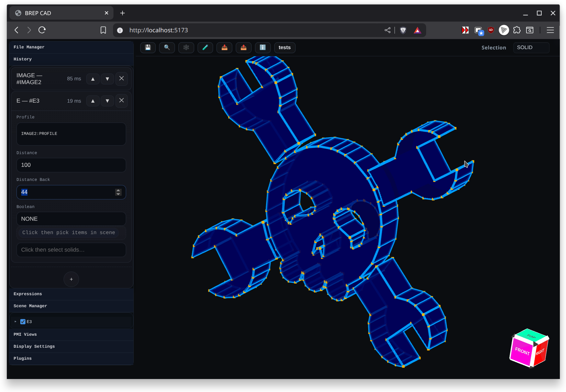This screenshot has height=392, width=566.
Task: Move IMAGE #IMAGE2 feature down
Action: coord(107,79)
